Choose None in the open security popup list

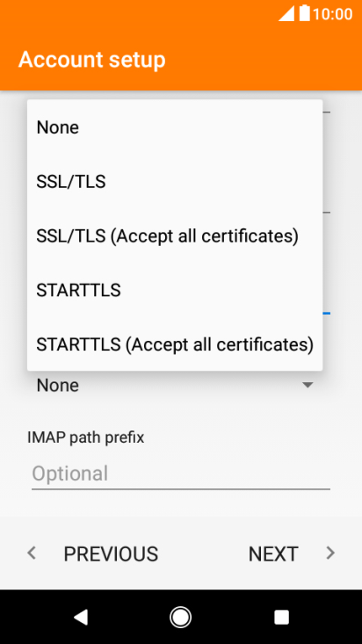175,127
